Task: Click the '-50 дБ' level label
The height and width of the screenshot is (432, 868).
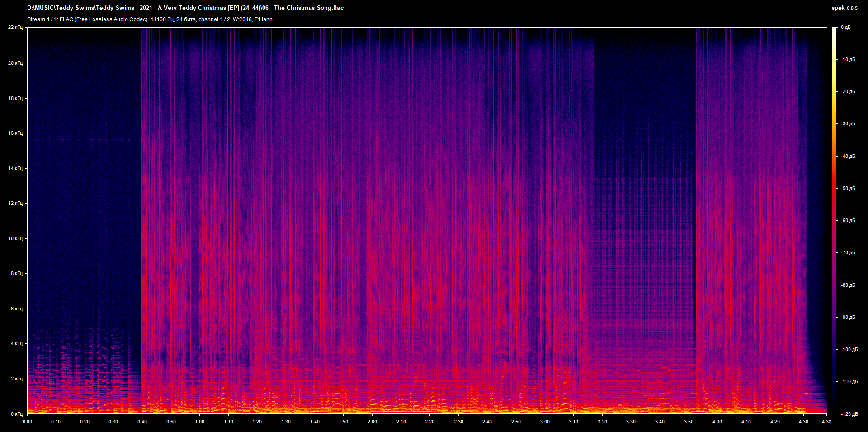Action: coord(848,189)
